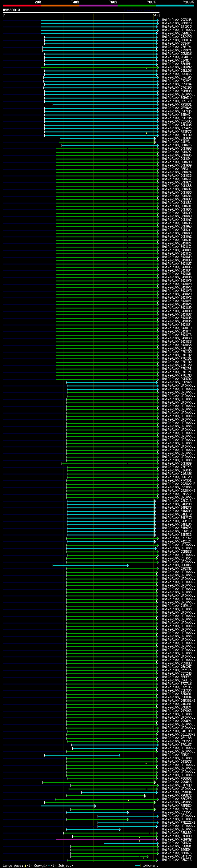Click hit label UniRef100_Q00W45
This screenshot has height=868, width=197.
pos(177,782)
